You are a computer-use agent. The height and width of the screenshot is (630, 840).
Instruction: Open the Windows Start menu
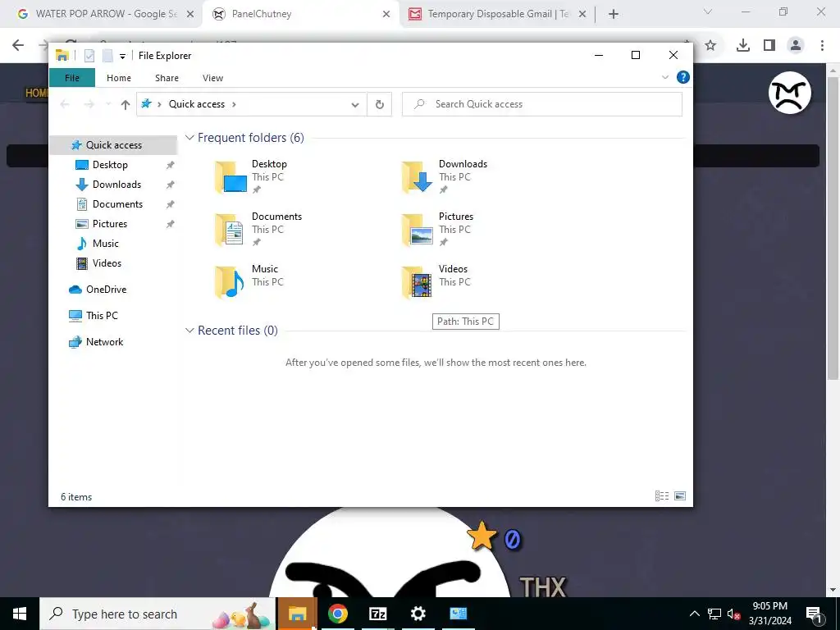[x=20, y=614]
